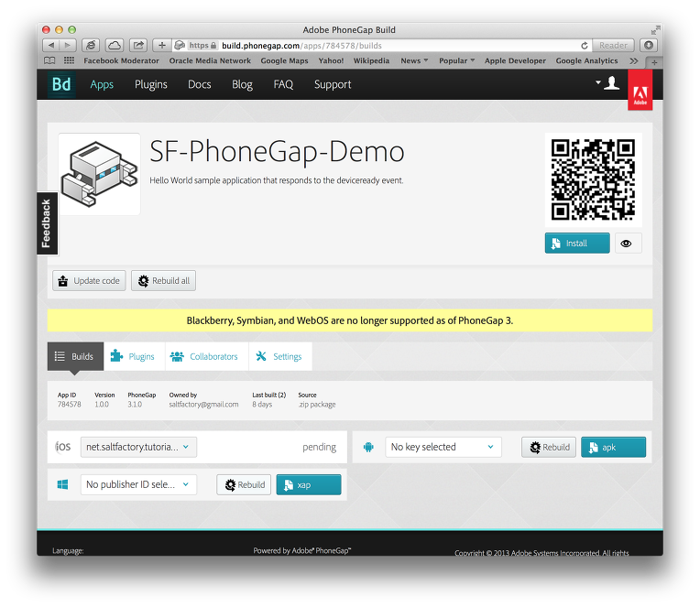This screenshot has width=700, height=607.
Task: Click the saltfactory@gmail.com owner text
Action: (x=203, y=405)
